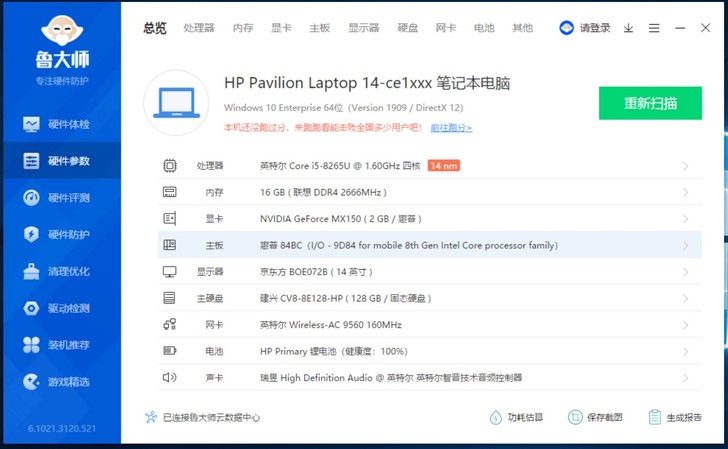
Task: Click the green 重新扫描 rescan button
Action: (650, 103)
